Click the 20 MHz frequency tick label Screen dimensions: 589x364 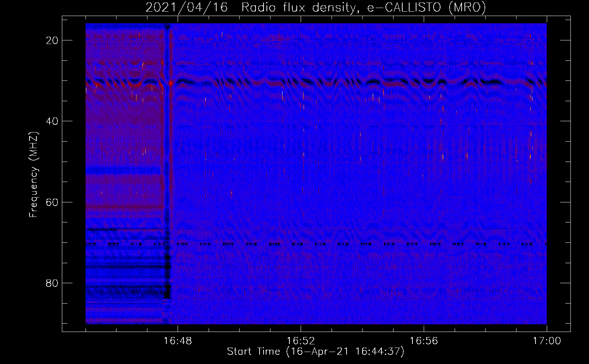click(x=52, y=40)
